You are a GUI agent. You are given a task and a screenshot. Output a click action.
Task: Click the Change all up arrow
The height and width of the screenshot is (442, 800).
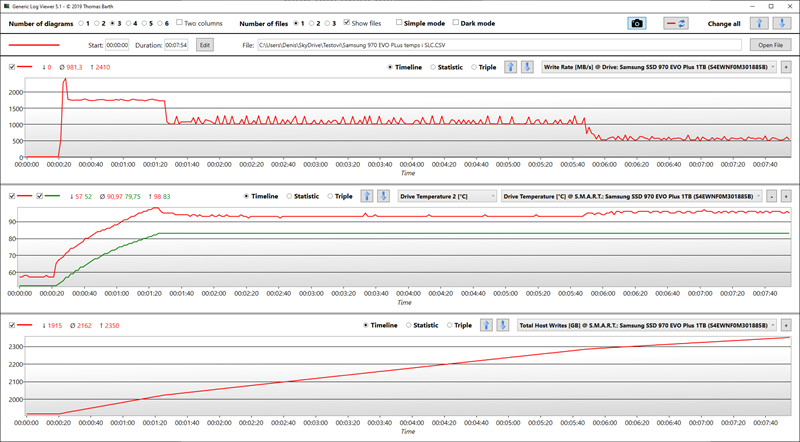point(757,23)
